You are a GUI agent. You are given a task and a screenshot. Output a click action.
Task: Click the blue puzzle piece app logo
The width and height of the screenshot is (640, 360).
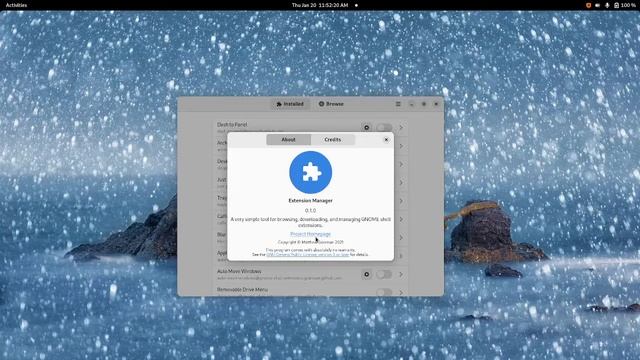point(311,172)
